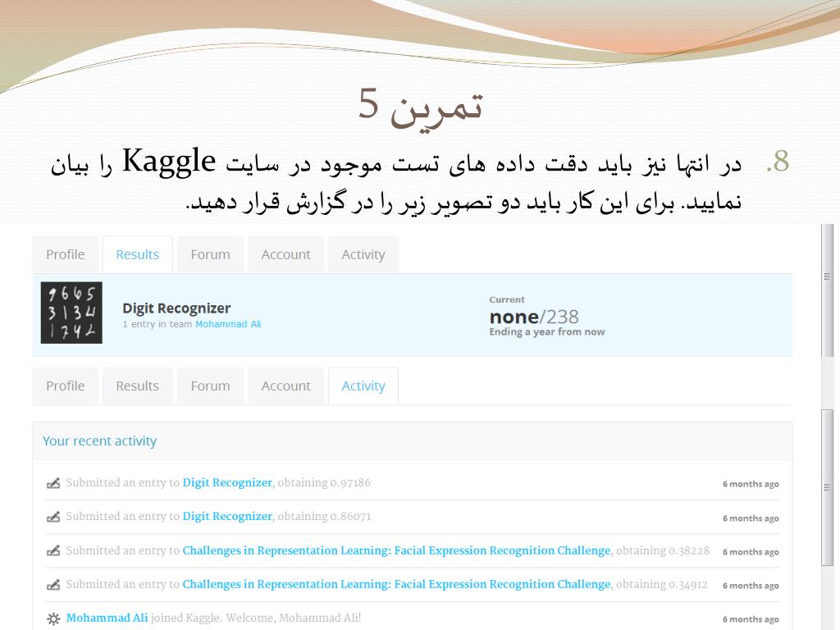Click '6 months ago' on the 0.97186 row
Screen dimensions: 840x630
[x=751, y=484]
